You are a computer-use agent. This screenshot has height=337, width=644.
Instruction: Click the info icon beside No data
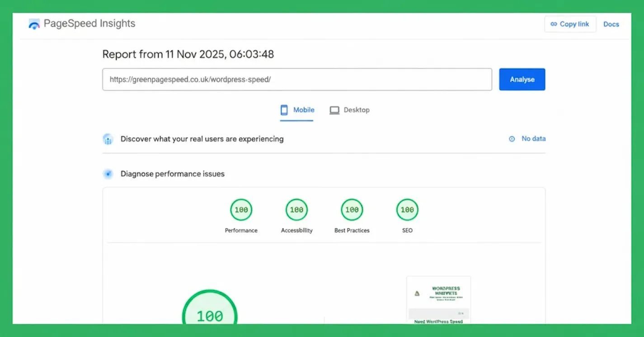tap(512, 139)
